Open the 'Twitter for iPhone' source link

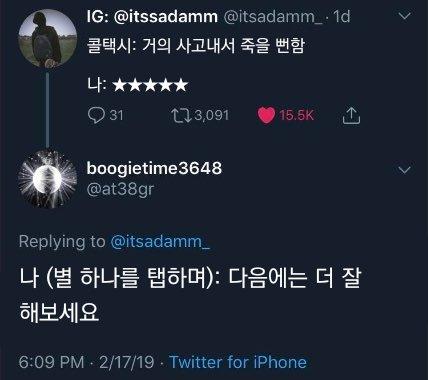[x=238, y=362]
